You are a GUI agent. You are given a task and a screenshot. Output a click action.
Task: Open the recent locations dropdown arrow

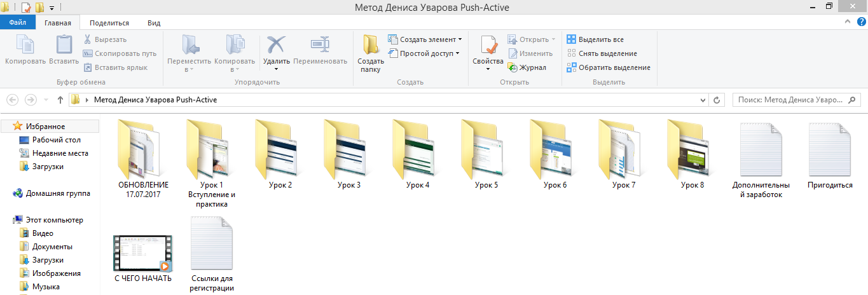[x=46, y=100]
